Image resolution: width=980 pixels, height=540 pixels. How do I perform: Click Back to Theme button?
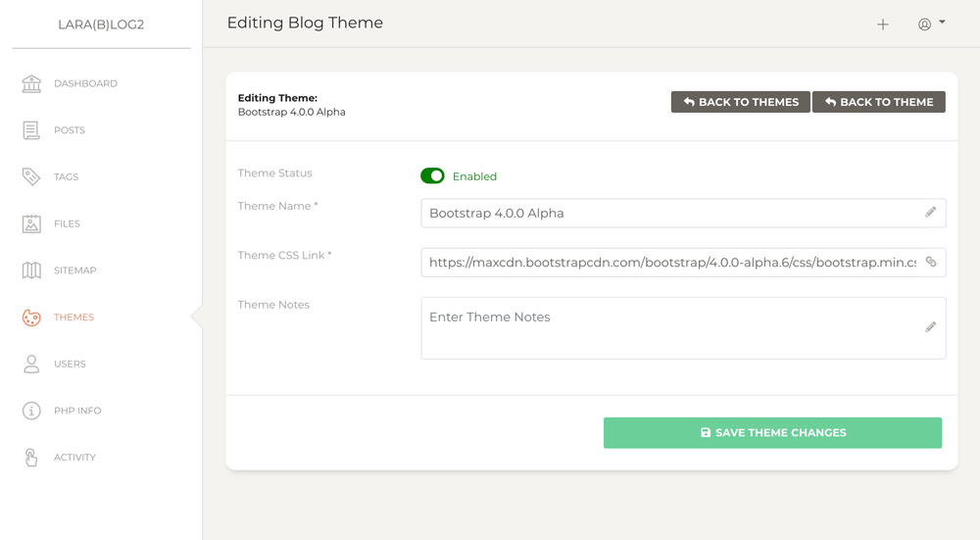pyautogui.click(x=879, y=102)
